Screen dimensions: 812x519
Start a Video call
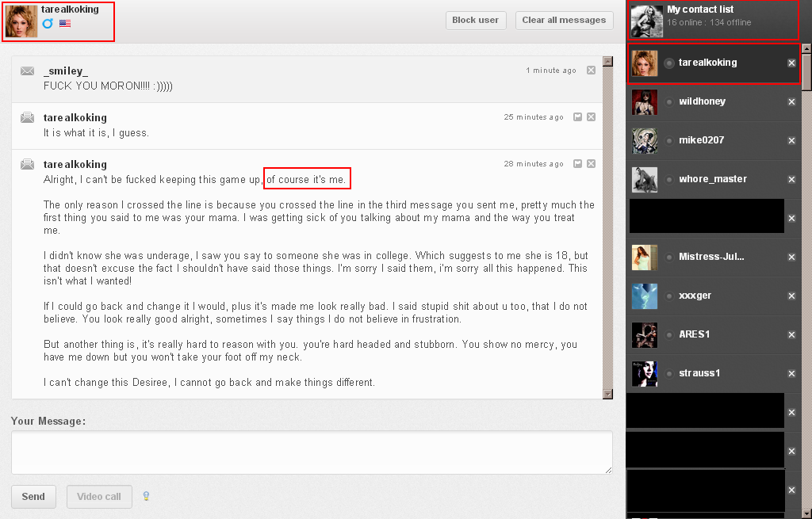(x=99, y=497)
